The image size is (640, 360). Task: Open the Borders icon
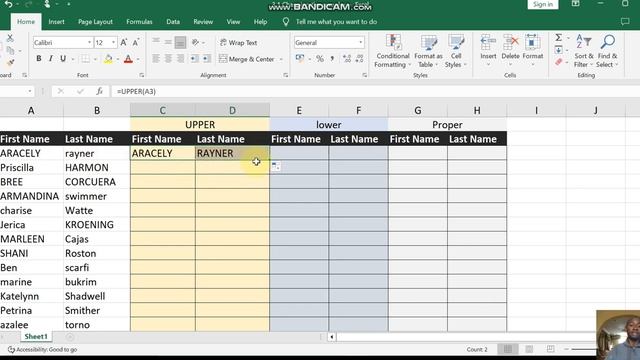point(85,59)
